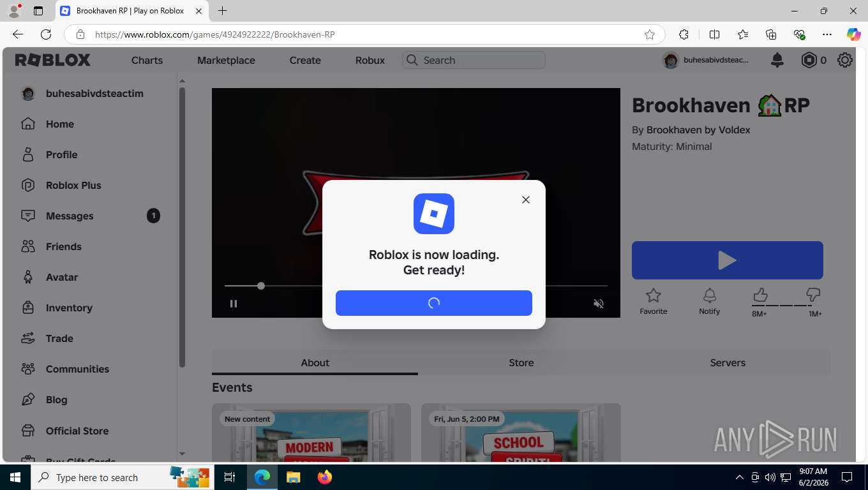
Task: Show hidden system tray icons
Action: coord(739,477)
